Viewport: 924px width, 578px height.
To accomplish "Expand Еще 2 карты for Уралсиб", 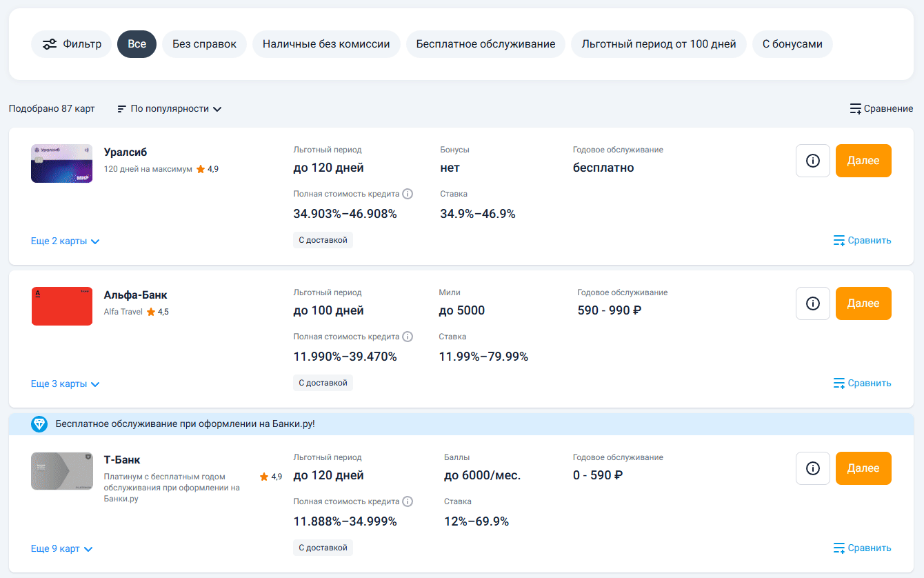I will pyautogui.click(x=66, y=241).
